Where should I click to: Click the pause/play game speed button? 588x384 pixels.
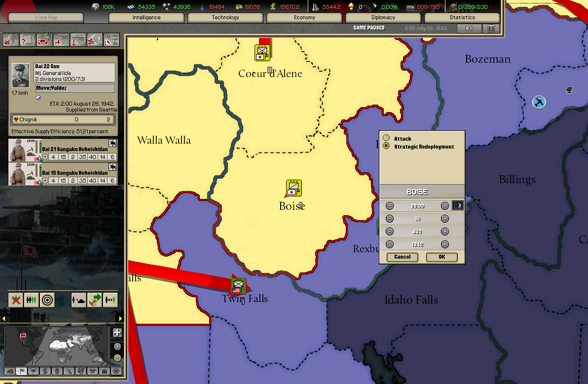tap(469, 29)
